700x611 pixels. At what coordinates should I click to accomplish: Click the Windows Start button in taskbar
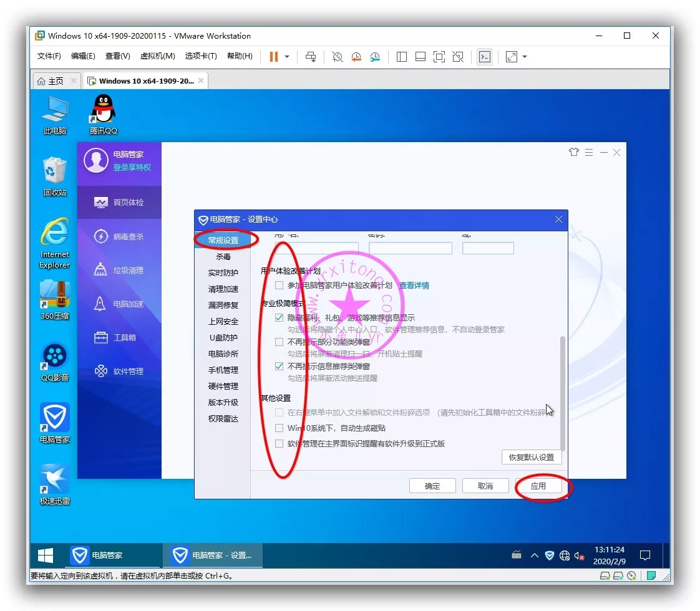click(46, 555)
